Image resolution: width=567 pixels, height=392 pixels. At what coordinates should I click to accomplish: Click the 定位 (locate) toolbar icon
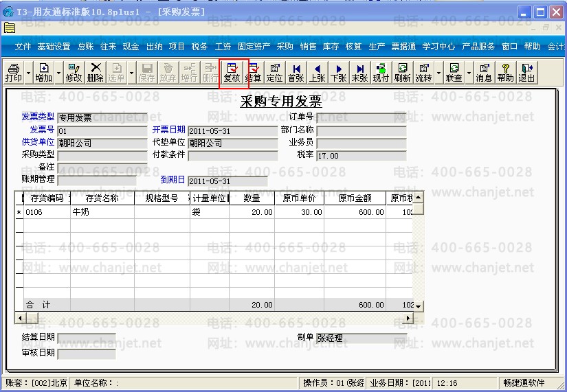pos(275,72)
